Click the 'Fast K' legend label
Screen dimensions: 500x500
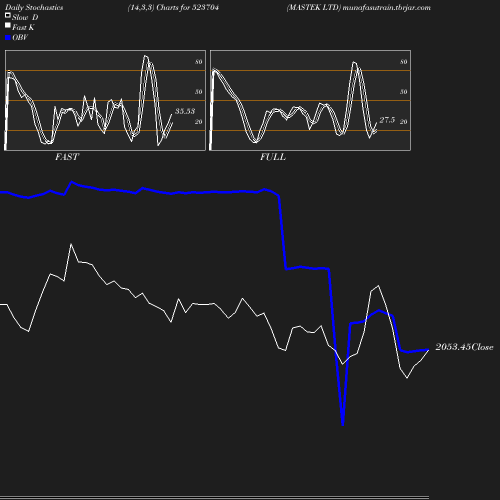point(23,27)
